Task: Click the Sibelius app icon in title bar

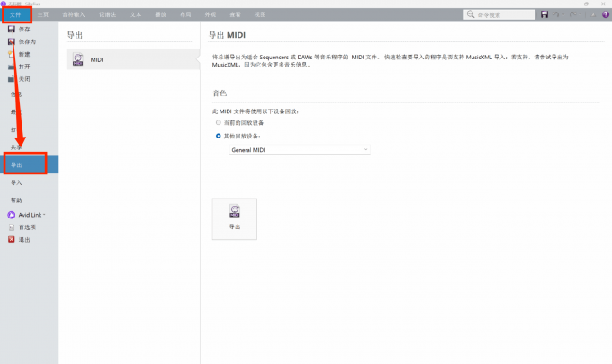Action: click(3, 4)
